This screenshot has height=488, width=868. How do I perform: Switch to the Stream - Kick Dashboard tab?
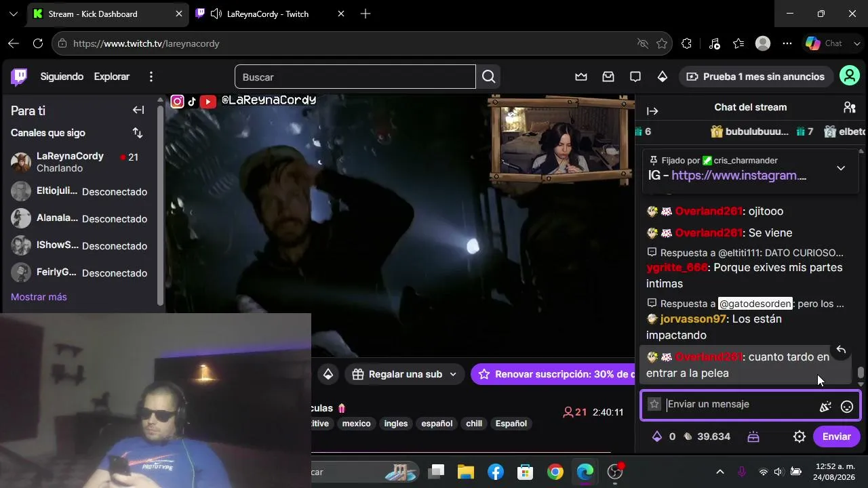coord(107,14)
